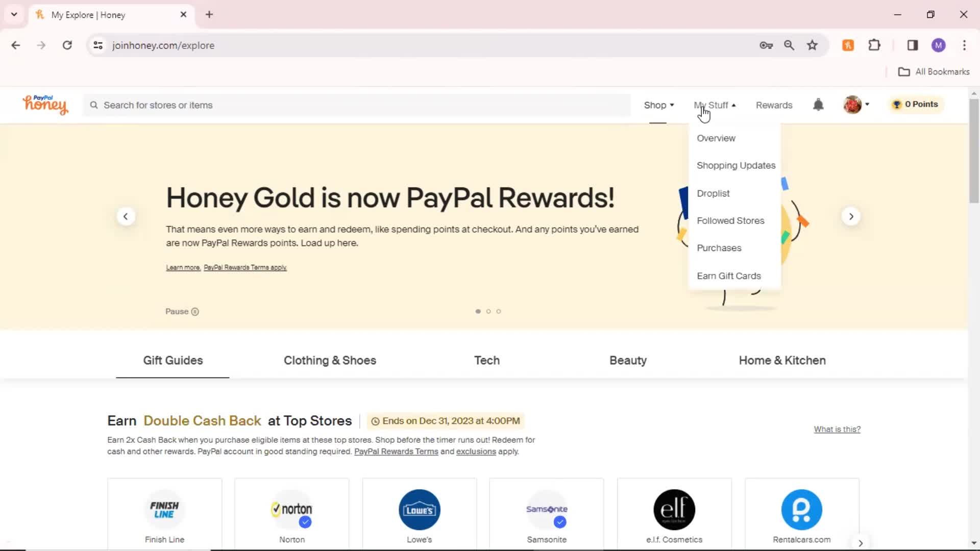This screenshot has height=551, width=980.
Task: Expand the Shop dropdown
Action: [658, 105]
